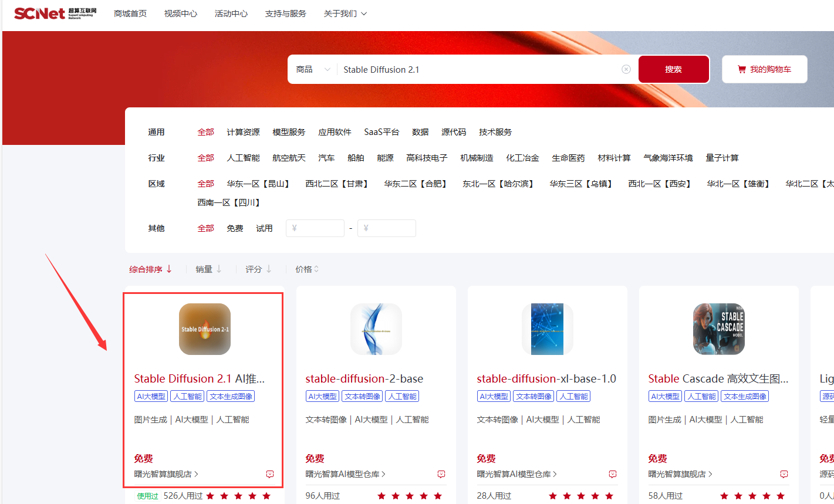Select 航空航天 industry filter
The height and width of the screenshot is (504, 834).
tap(289, 158)
